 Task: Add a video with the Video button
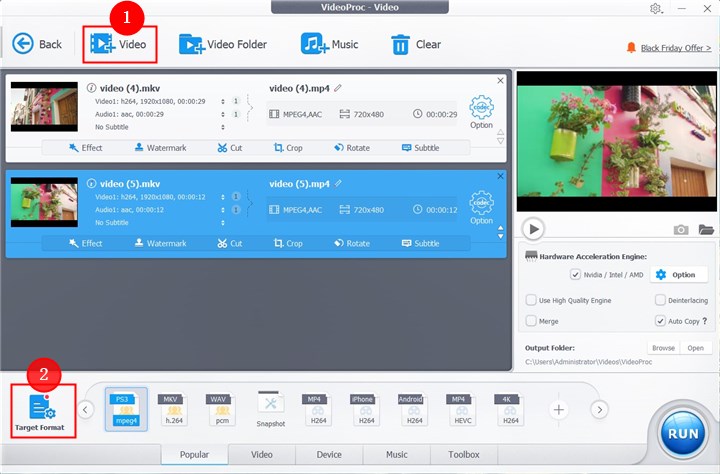click(x=118, y=45)
